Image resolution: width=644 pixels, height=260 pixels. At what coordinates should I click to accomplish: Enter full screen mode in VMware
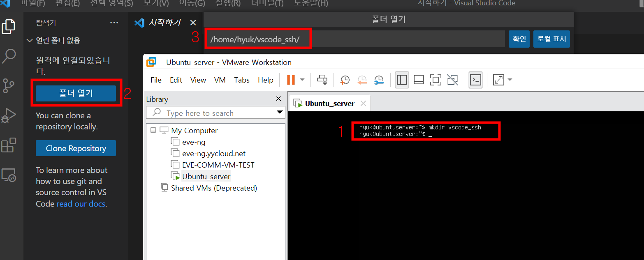coord(436,80)
